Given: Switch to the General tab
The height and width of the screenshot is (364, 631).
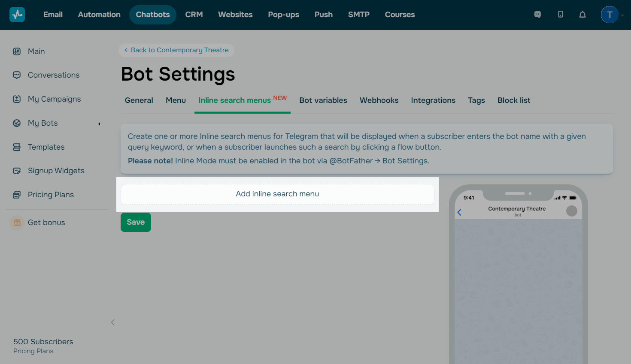Looking at the screenshot, I should (x=139, y=100).
